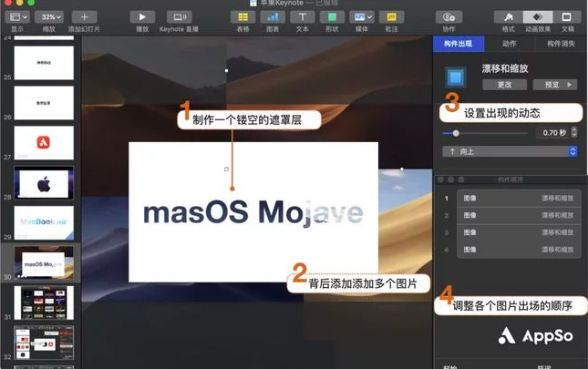Switch to the 动作 (Action) tab
This screenshot has height=369, width=588.
coord(510,44)
